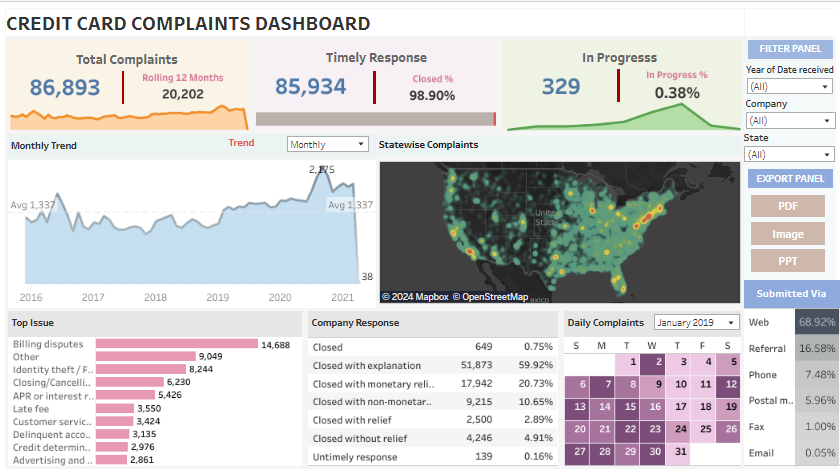
Task: Click the 2,175 peak on the trend chart
Action: pyautogui.click(x=321, y=170)
